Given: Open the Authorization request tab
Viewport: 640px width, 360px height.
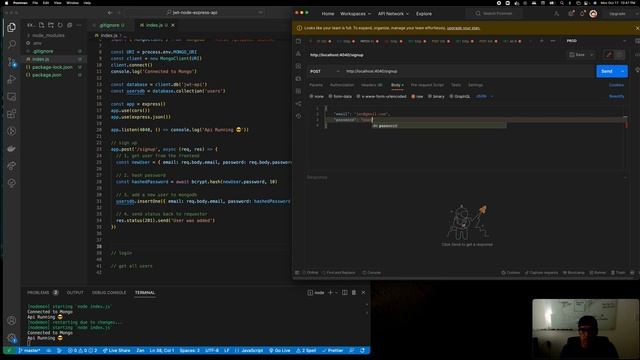Looking at the screenshot, I should tap(342, 85).
